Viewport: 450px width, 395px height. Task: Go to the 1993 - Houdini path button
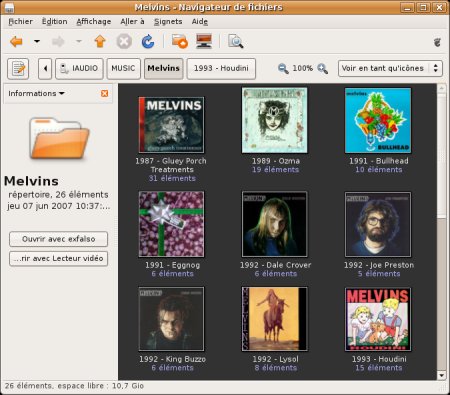point(221,69)
